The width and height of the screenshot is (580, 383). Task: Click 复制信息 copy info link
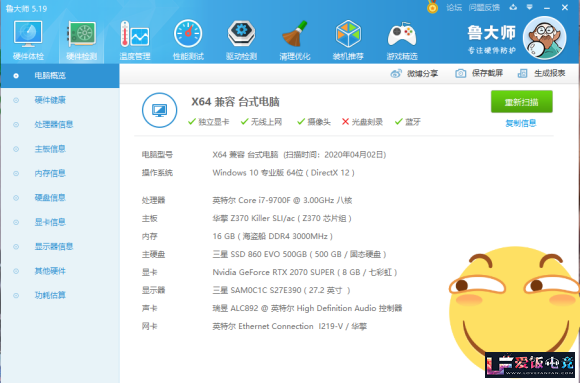tap(521, 123)
